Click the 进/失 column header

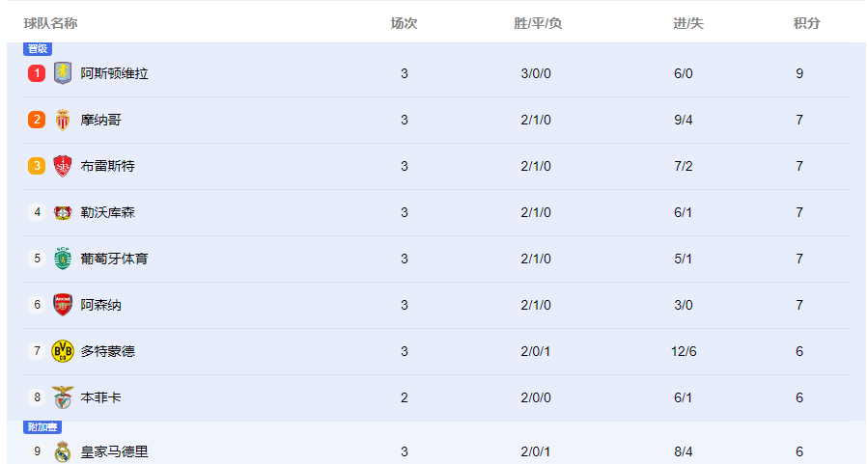[688, 23]
